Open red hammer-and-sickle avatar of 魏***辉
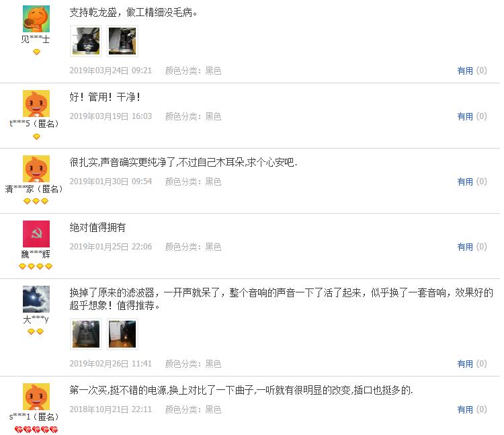Screen dimensions: 504x435 click(x=36, y=234)
